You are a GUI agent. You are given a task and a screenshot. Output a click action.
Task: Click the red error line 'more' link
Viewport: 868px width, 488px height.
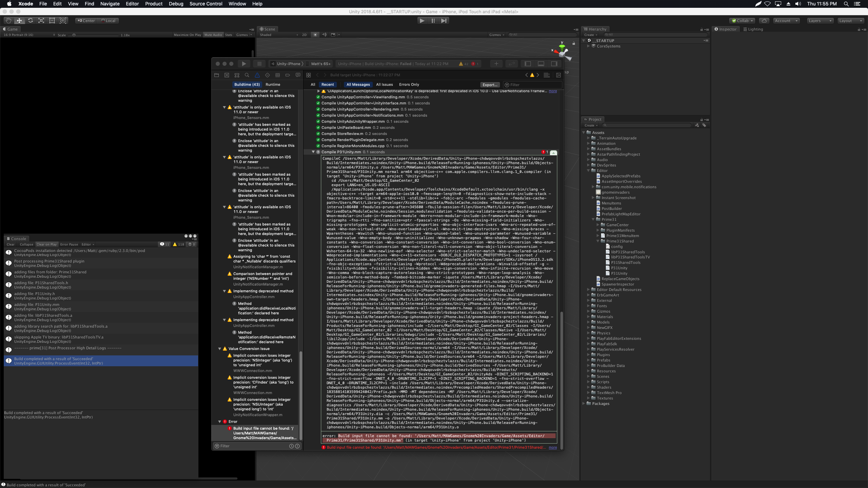[x=553, y=447]
